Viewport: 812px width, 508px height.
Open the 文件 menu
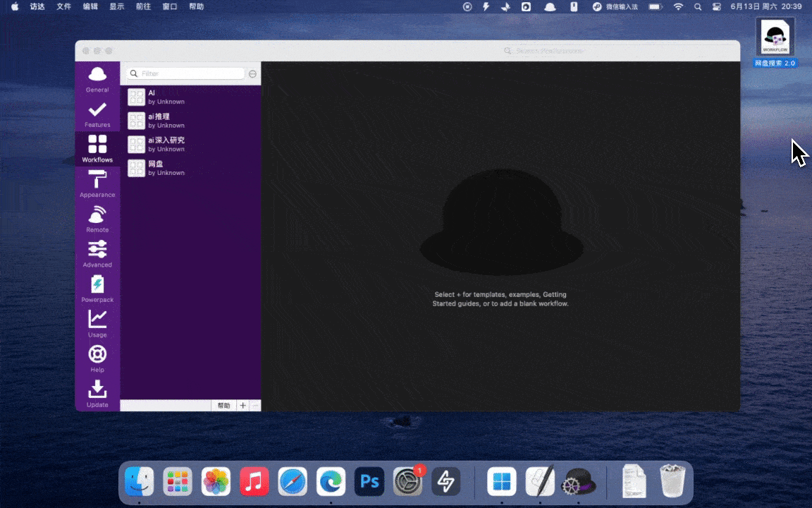[x=63, y=7]
